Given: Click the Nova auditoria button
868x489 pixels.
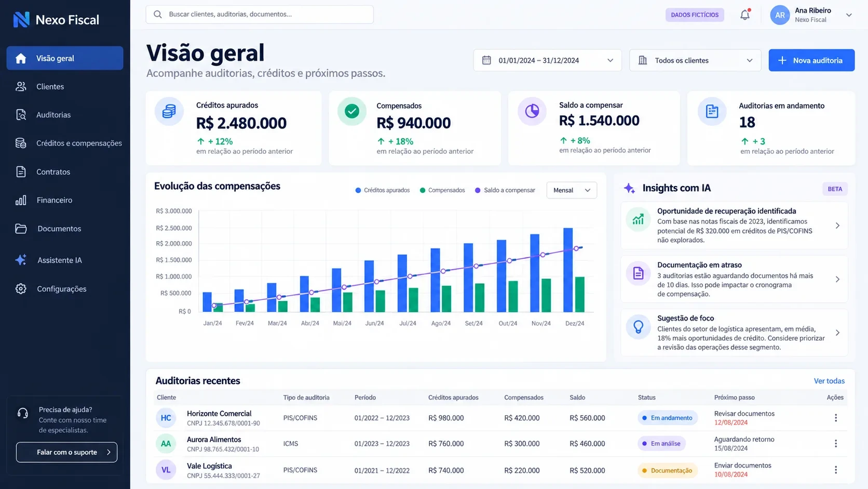Looking at the screenshot, I should (811, 60).
